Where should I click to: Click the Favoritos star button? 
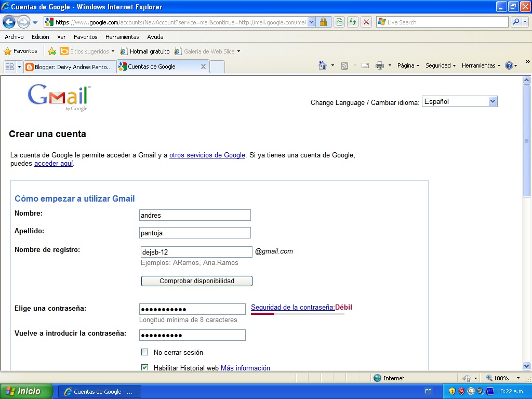pos(20,51)
